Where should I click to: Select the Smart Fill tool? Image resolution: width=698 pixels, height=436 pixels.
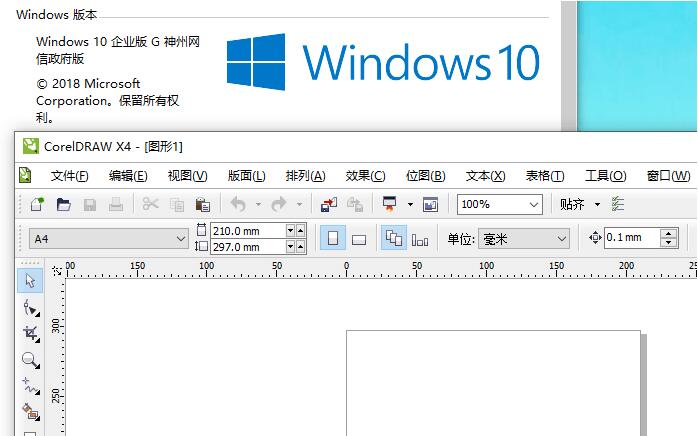[x=31, y=412]
